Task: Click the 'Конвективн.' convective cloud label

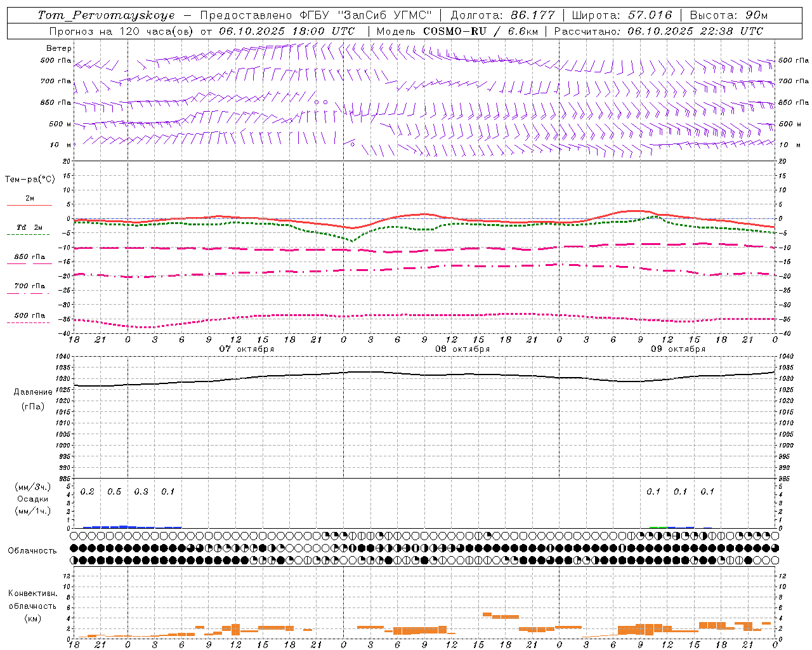Action: (x=32, y=594)
